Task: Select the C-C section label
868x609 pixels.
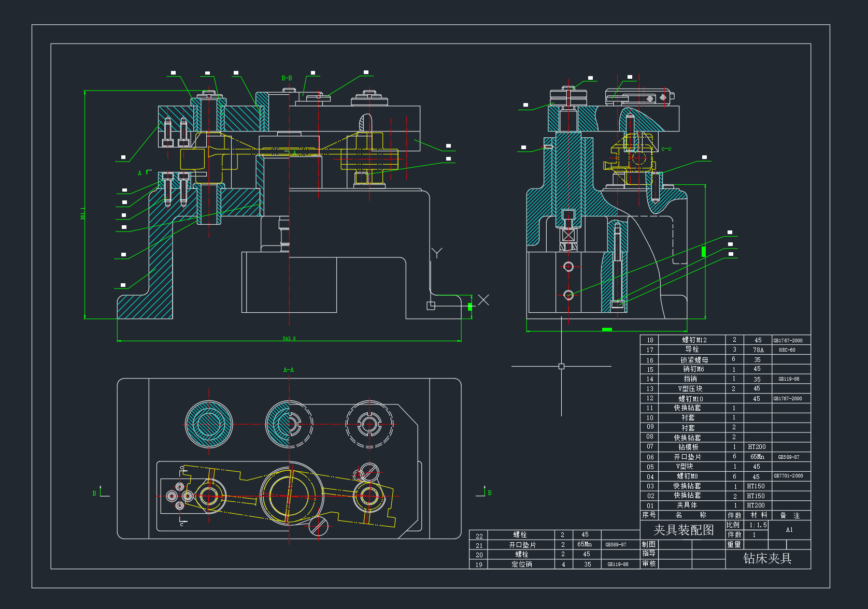Action: pos(666,149)
